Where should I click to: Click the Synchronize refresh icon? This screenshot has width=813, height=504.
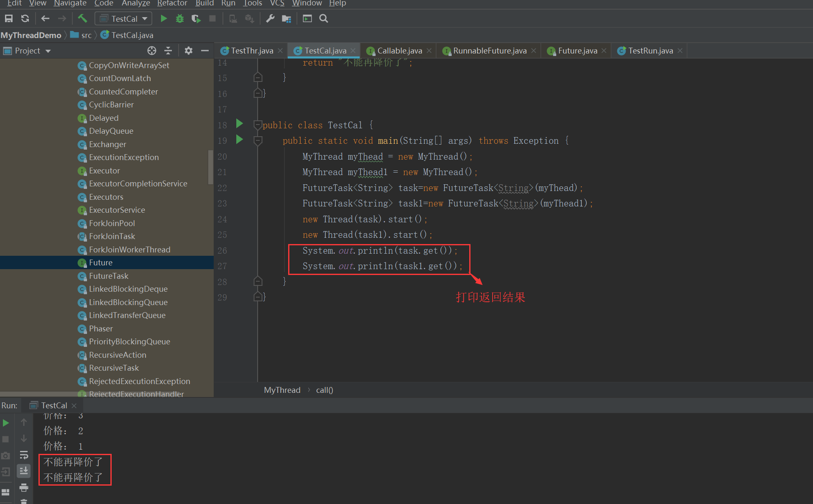pyautogui.click(x=25, y=19)
